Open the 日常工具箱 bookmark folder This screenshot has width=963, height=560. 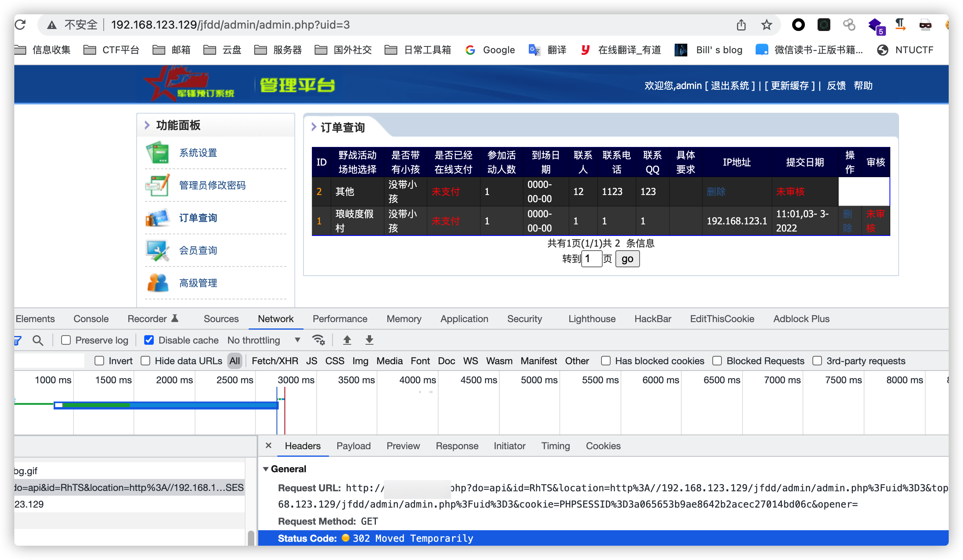click(x=418, y=50)
